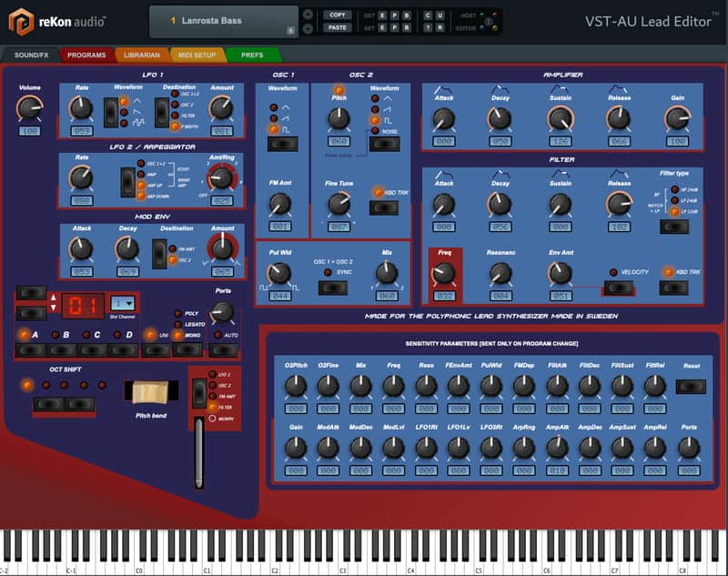Toggle the UNI unison button
The width and height of the screenshot is (728, 576).
[x=156, y=350]
